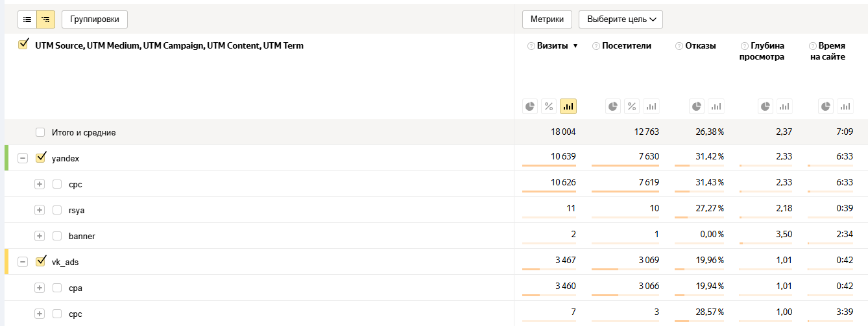Click yellow color marker beside vk_ads

tap(6, 262)
